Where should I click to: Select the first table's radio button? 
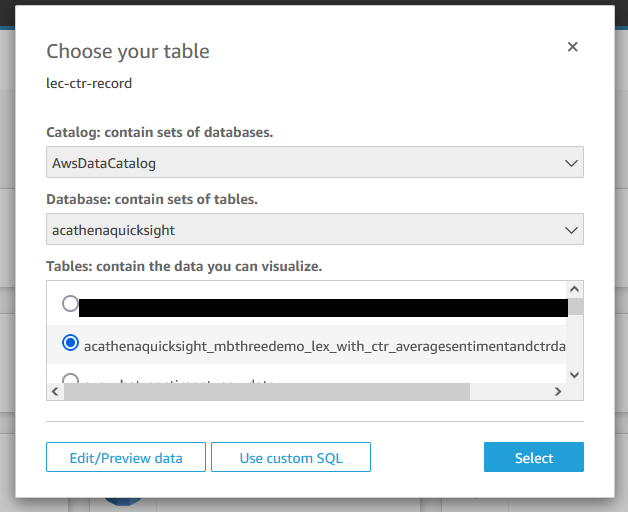[70, 304]
